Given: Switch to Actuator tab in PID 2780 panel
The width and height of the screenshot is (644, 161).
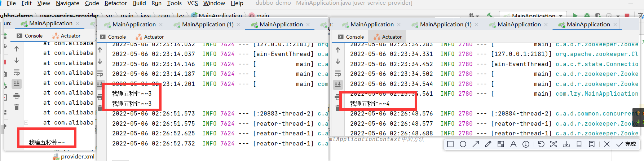Looking at the screenshot, I should coord(388,37).
